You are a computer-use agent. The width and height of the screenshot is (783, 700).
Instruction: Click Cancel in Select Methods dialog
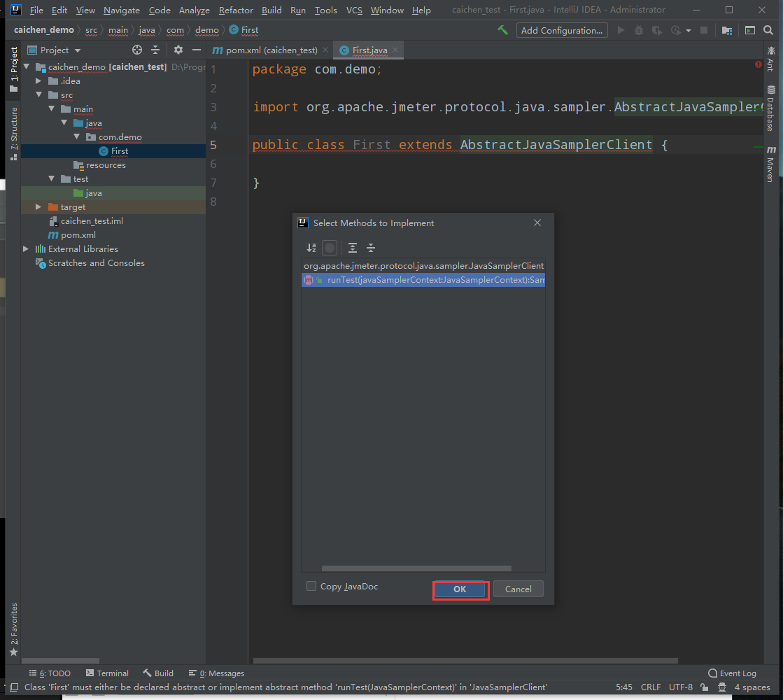click(x=518, y=589)
